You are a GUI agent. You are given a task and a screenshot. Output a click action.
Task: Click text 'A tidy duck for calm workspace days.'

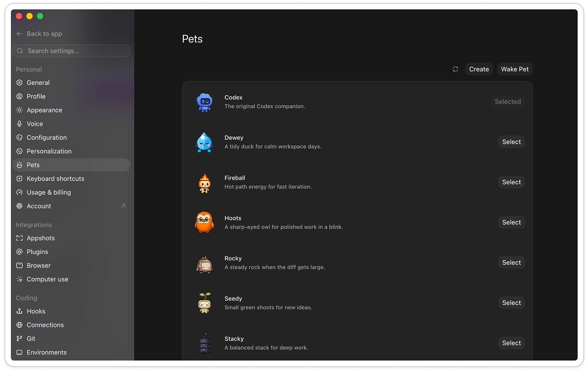click(273, 147)
